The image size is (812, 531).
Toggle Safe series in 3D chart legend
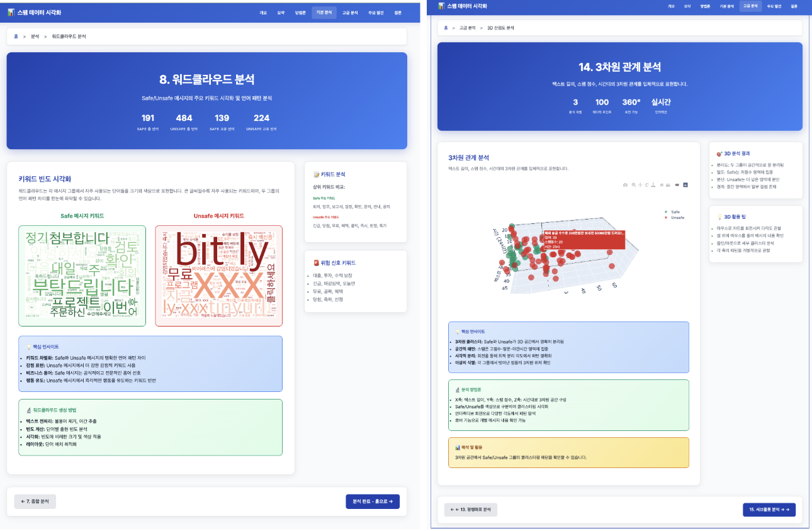coord(672,212)
